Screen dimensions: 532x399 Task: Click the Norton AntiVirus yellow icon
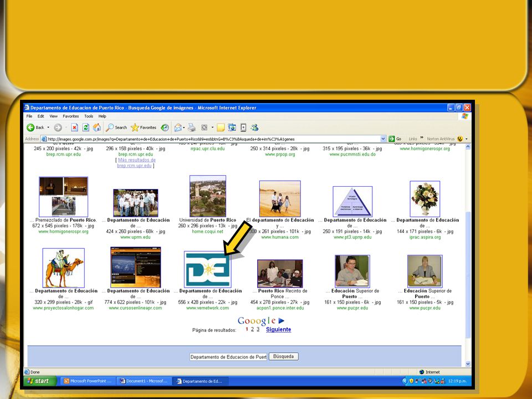pos(460,139)
